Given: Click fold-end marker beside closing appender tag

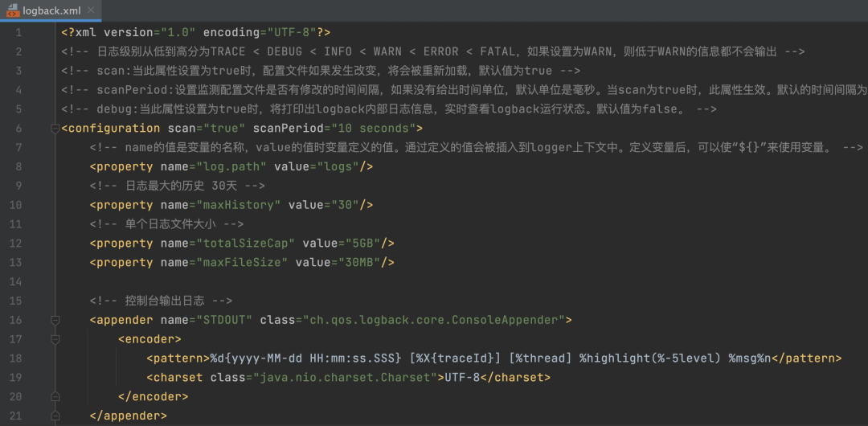Looking at the screenshot, I should [55, 416].
